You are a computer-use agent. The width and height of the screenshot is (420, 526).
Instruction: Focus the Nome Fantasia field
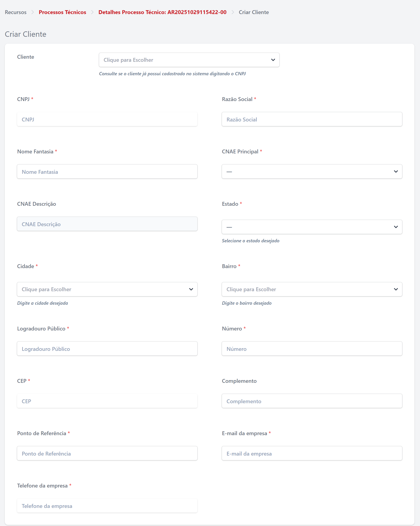107,172
